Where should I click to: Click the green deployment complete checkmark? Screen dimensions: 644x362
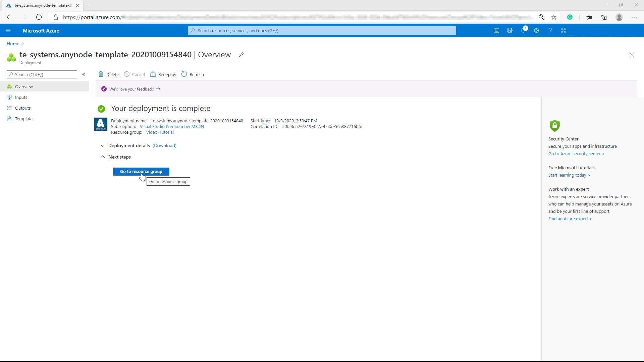[x=101, y=109]
